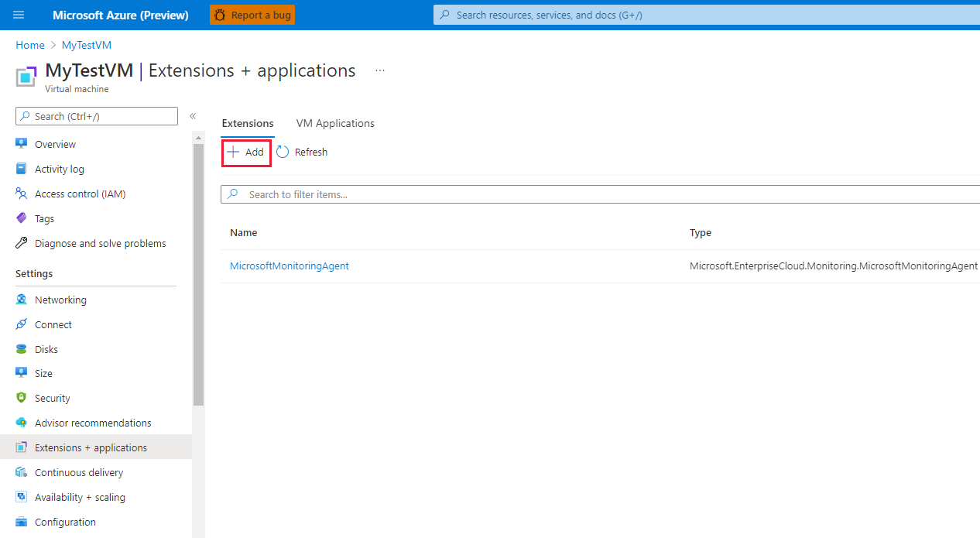Click the circular Refresh arrow icon
Viewport: 980px width, 538px height.
tap(283, 152)
